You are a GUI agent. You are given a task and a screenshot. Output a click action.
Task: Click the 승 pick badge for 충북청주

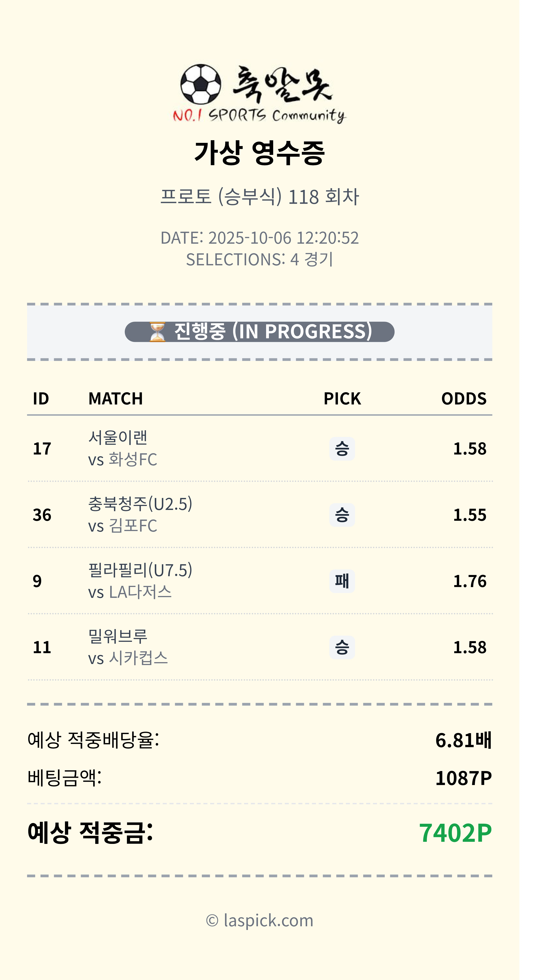click(x=342, y=515)
